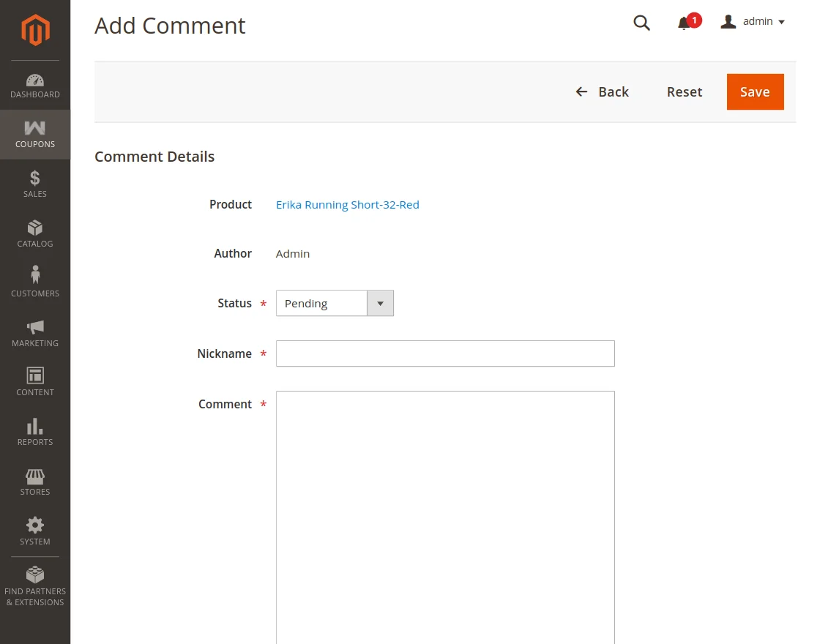Go Back using the Back button
This screenshot has height=644, width=820.
603,91
